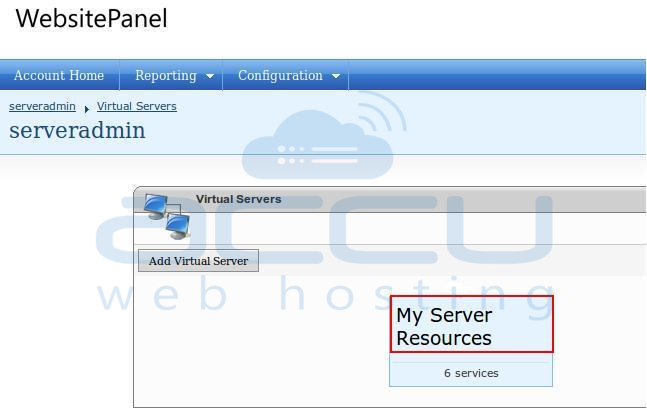This screenshot has height=409, width=647.
Task: Select the 6 services text
Action: click(471, 373)
